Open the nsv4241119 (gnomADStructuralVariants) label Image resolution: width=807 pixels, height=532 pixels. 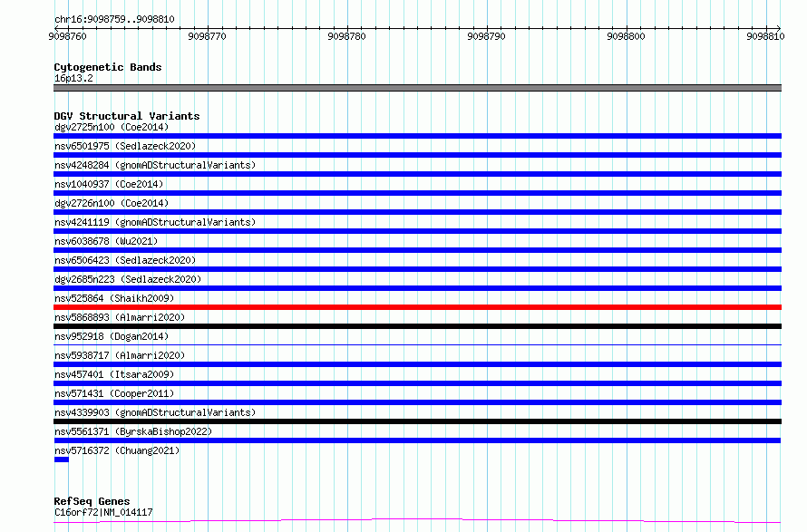155,222
